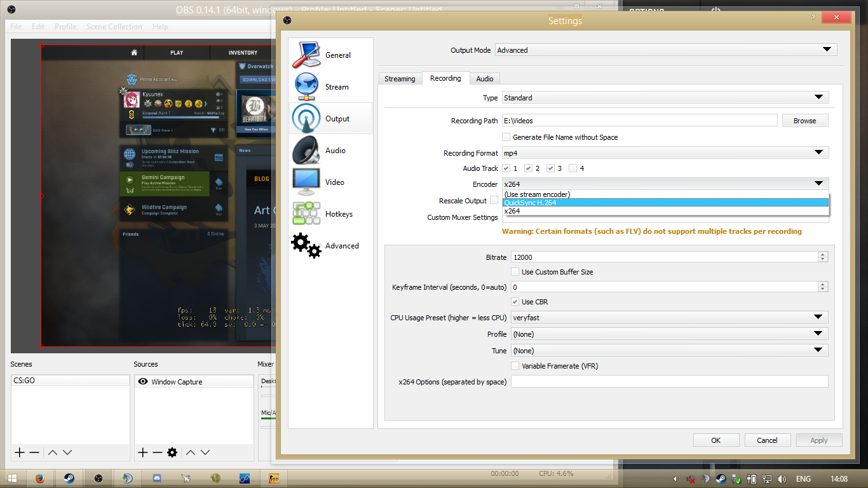Select the CS:GO scene in Scenes list

tap(70, 381)
